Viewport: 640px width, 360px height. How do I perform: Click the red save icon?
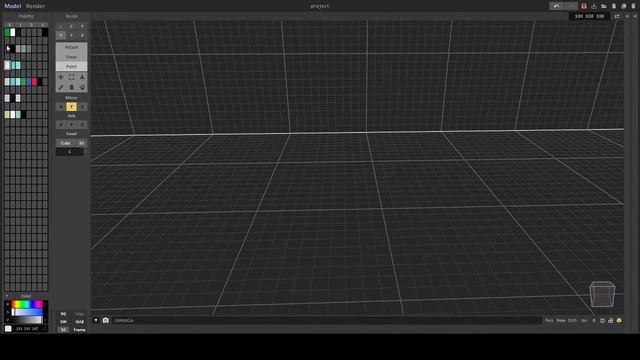[584, 6]
